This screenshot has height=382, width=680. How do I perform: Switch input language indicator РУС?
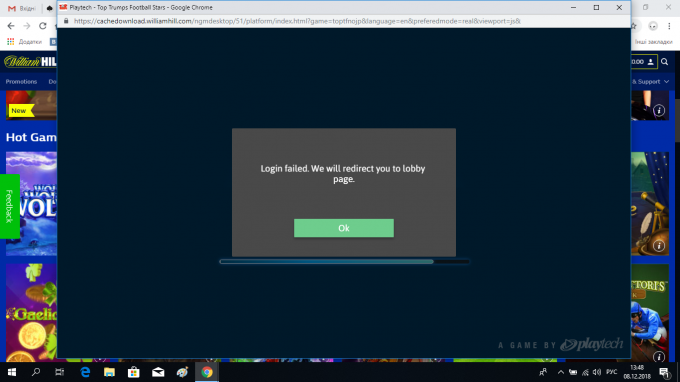(x=611, y=372)
